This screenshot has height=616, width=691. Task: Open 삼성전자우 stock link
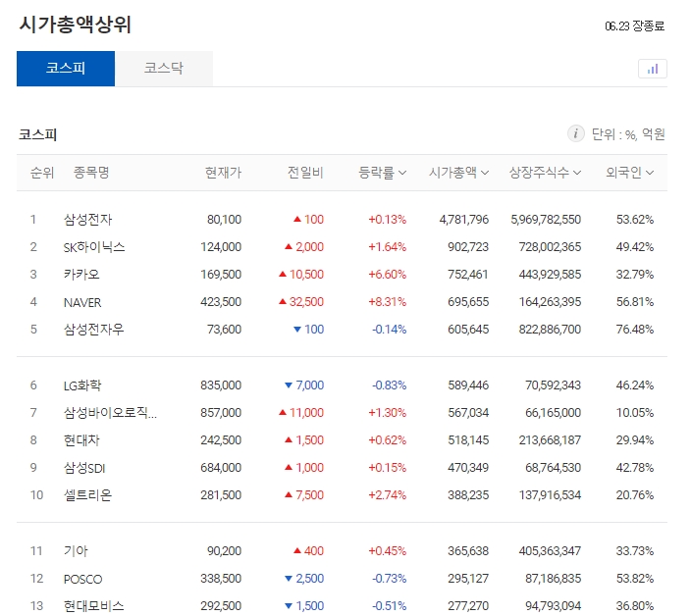(x=94, y=330)
